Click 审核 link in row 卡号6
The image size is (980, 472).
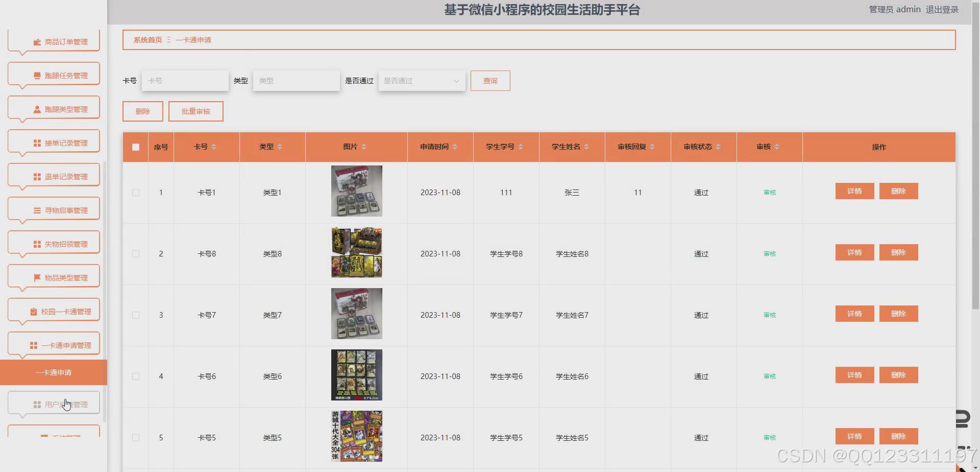(x=770, y=376)
